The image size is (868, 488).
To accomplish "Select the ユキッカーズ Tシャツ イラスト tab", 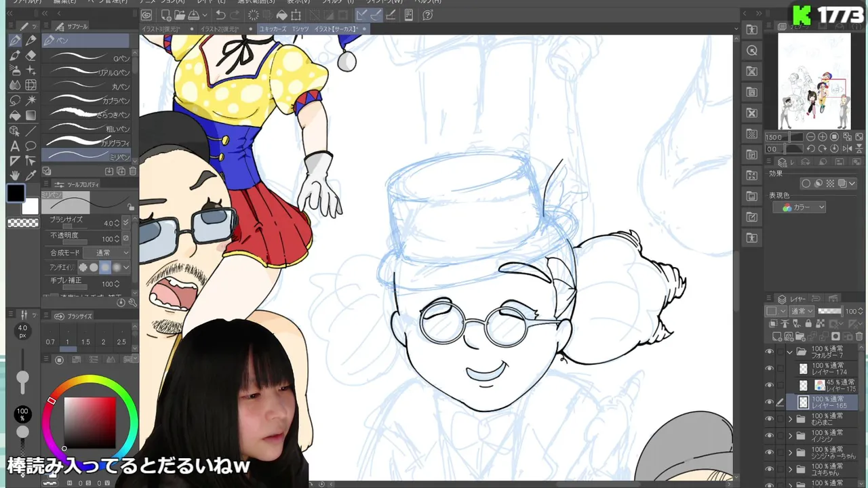I will (312, 29).
